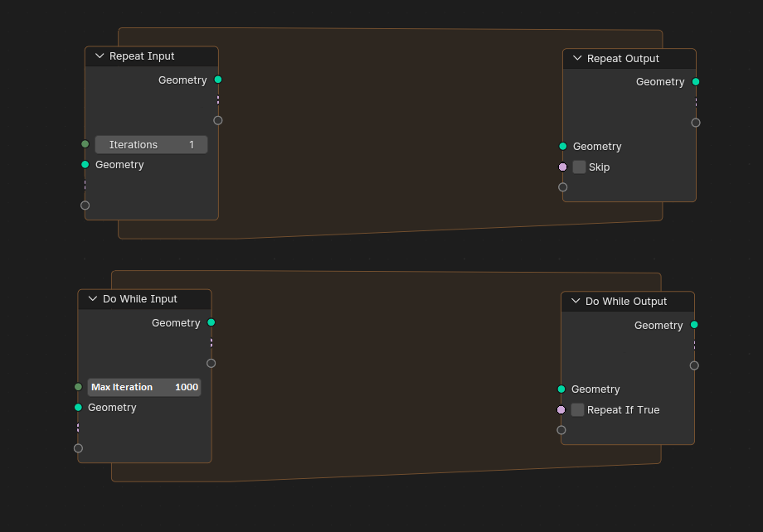This screenshot has width=763, height=532.
Task: Select the 'Do While Input' node title
Action: (139, 298)
